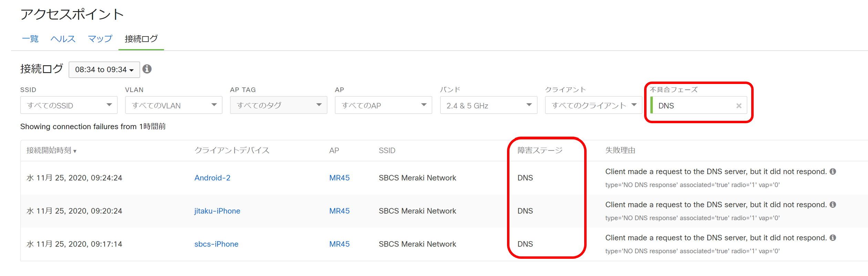Click SBCS Meraki Network in the sbcs-iPhone row
The height and width of the screenshot is (276, 868).
(x=417, y=244)
